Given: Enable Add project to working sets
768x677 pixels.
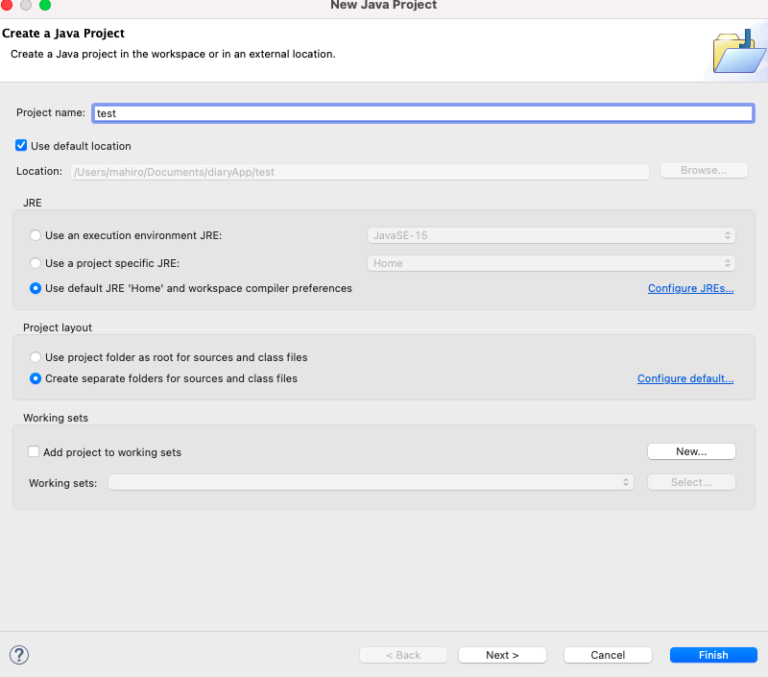Looking at the screenshot, I should click(x=34, y=452).
